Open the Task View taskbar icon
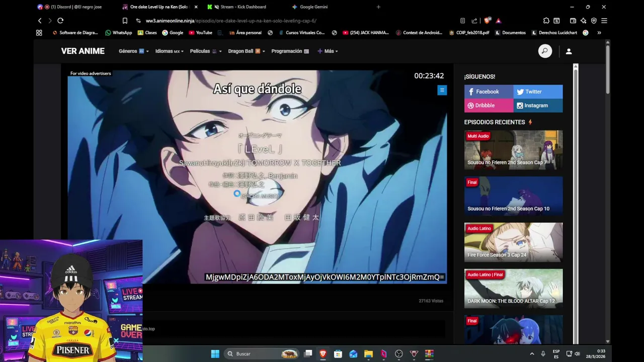Viewport: 644px width, 362px height. [308, 353]
